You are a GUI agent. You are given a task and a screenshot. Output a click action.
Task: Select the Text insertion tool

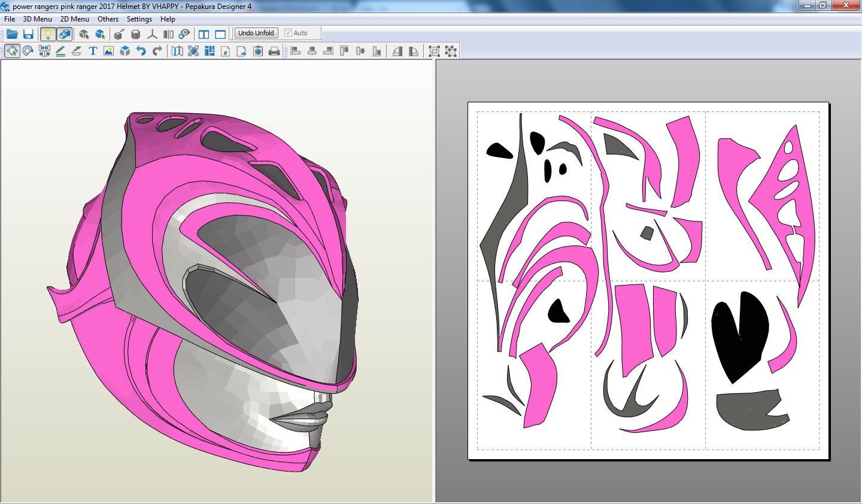92,51
